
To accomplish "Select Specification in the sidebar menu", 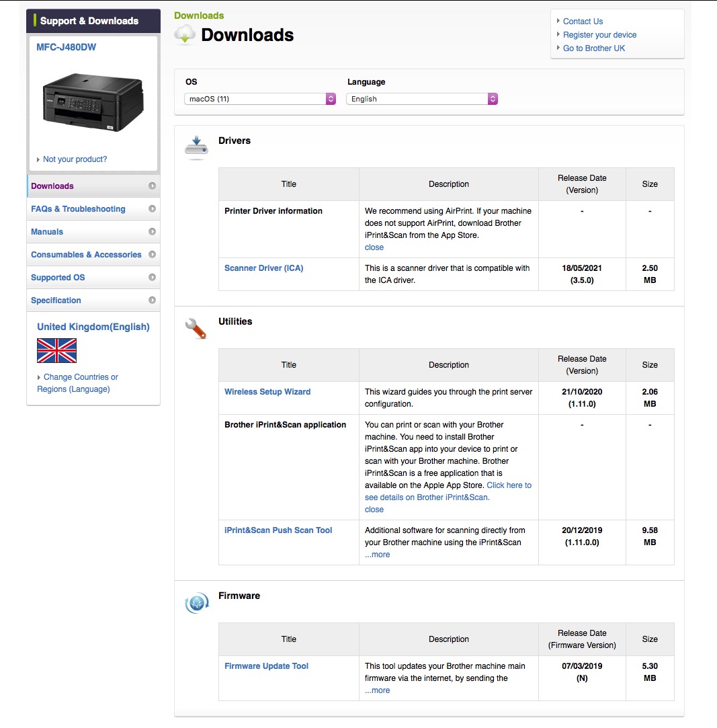I will point(56,300).
